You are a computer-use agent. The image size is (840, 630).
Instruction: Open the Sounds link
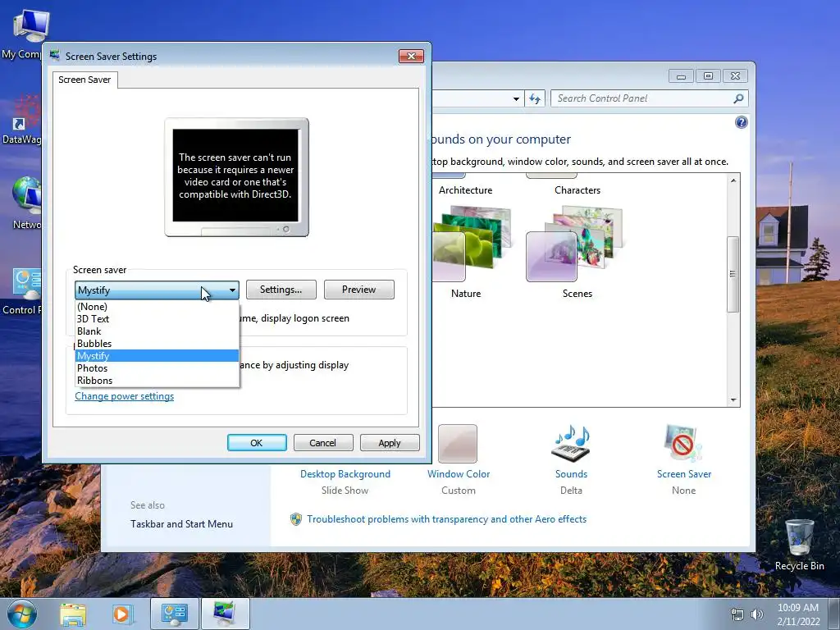click(571, 473)
